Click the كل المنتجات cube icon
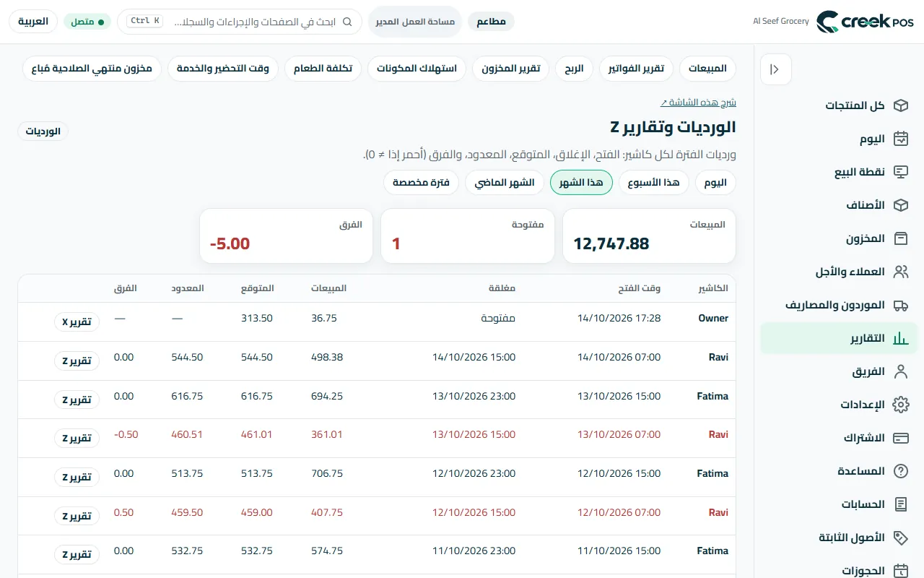 tap(900, 105)
